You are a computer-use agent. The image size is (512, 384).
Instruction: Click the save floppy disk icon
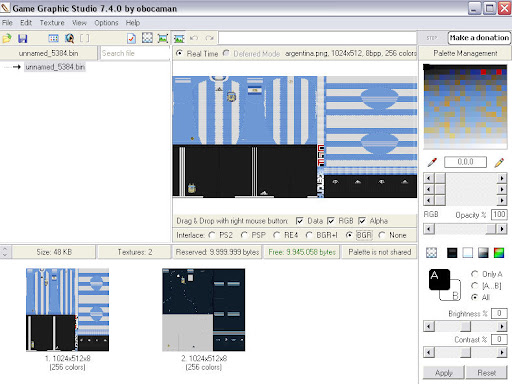click(22, 38)
